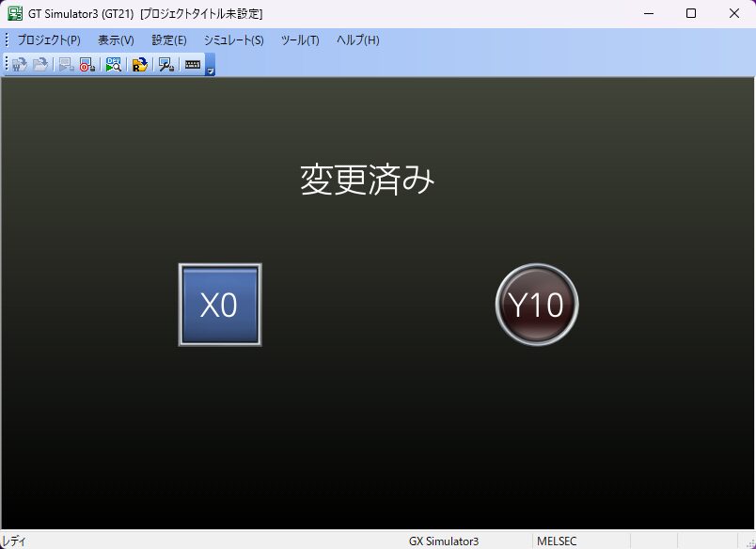Click the grayed-out simulator start icon

click(66, 65)
